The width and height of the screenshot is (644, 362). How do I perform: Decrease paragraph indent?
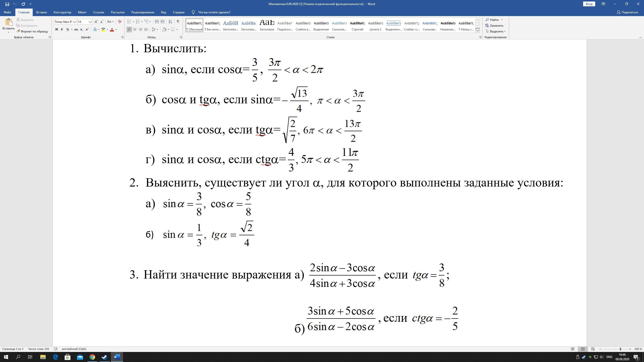click(157, 22)
